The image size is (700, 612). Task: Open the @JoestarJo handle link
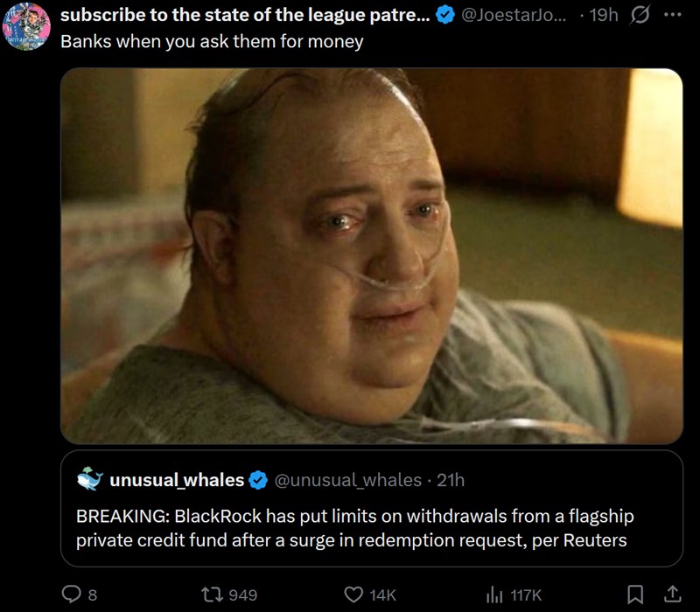point(514,15)
